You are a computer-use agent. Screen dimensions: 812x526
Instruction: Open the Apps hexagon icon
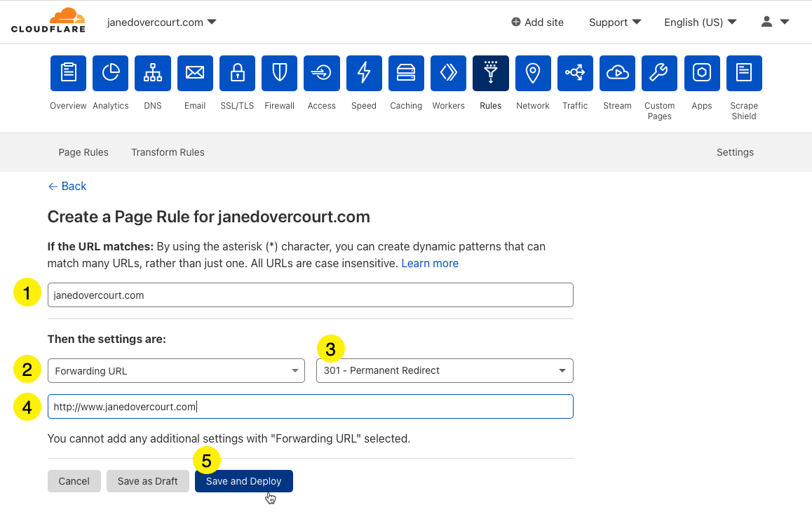702,73
